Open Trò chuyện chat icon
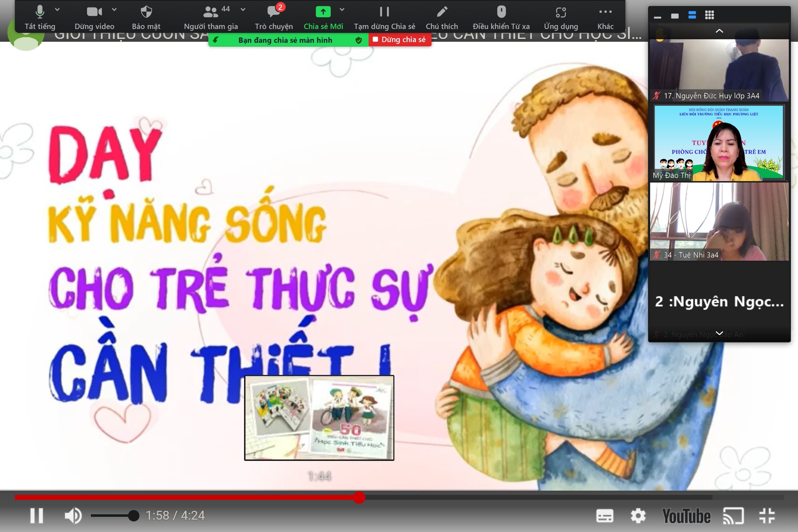798x532 pixels. click(x=273, y=12)
